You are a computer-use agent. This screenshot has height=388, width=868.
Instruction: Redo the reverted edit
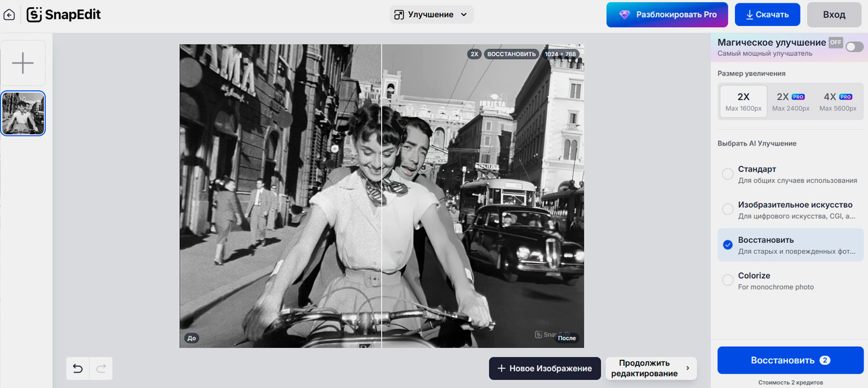(x=101, y=369)
